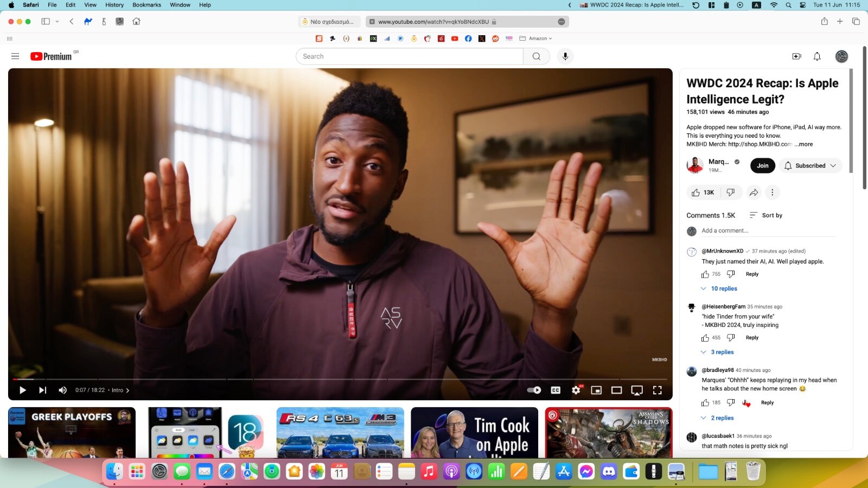868x488 pixels.
Task: Seek on the video progress bar
Action: [340, 379]
